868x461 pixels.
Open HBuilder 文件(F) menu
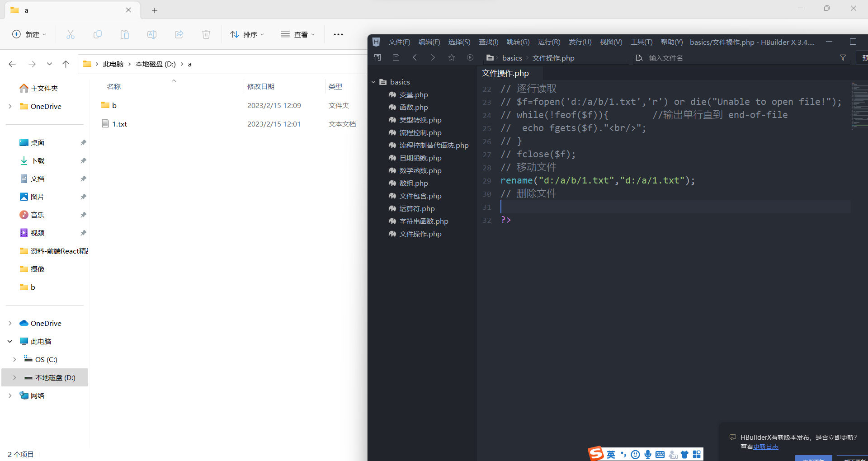399,42
